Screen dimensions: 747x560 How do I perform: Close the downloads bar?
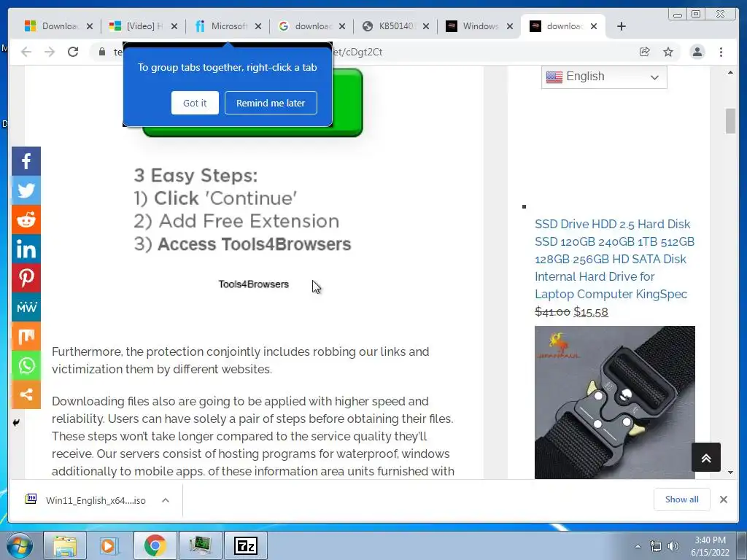point(724,499)
